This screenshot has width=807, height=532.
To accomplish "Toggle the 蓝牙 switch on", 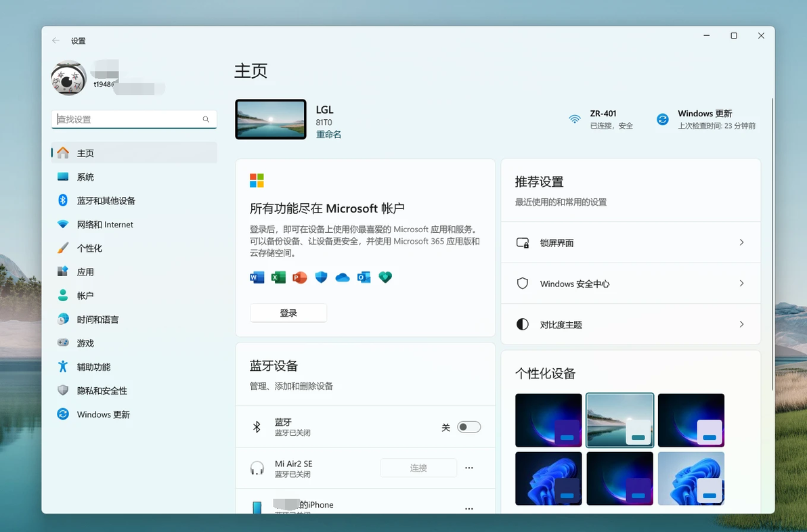I will pyautogui.click(x=469, y=427).
